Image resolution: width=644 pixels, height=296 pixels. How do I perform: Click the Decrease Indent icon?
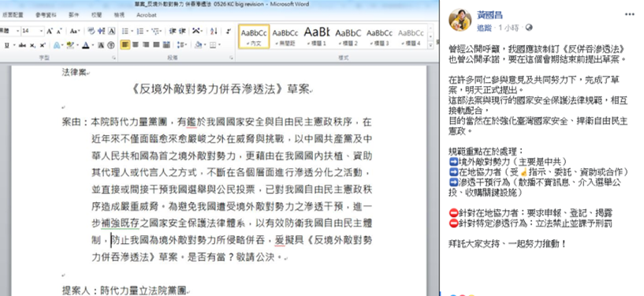point(173,31)
